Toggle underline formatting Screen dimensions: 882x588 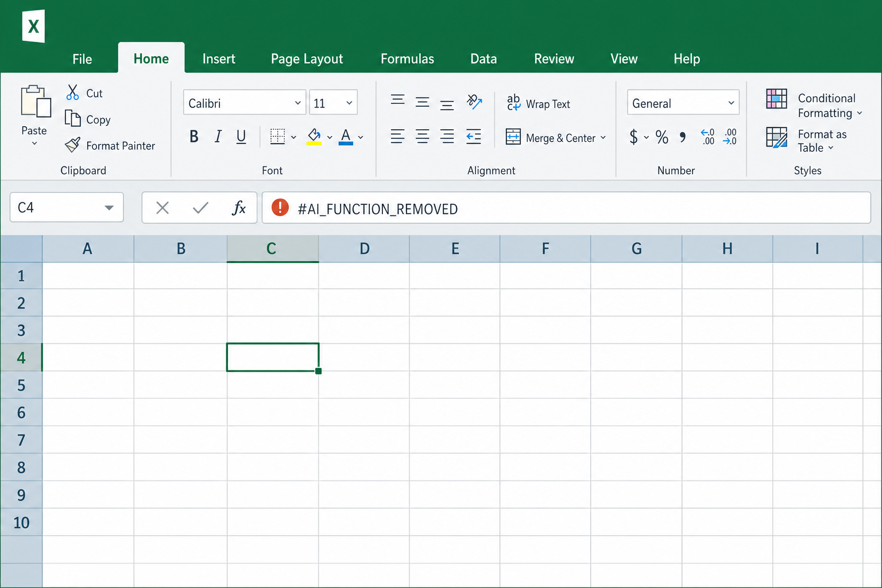click(x=241, y=137)
